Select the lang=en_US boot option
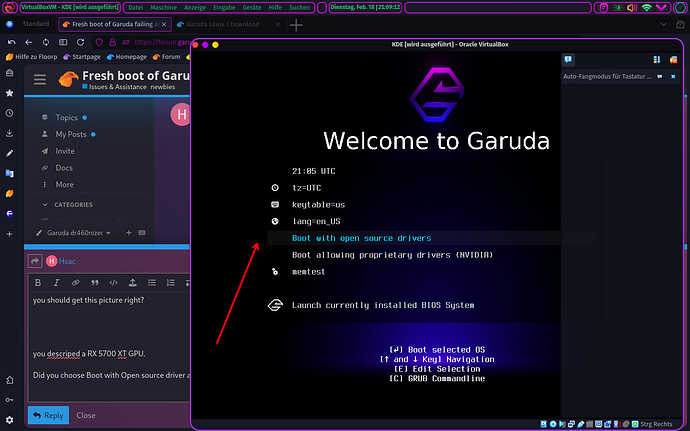Viewport: 690px width, 431px height. pos(316,221)
